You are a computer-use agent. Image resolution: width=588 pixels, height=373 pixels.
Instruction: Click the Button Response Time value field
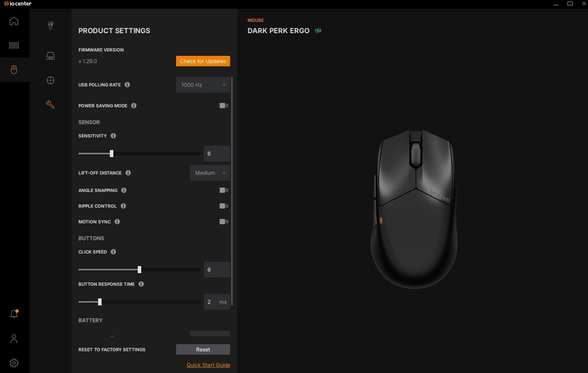(x=217, y=302)
